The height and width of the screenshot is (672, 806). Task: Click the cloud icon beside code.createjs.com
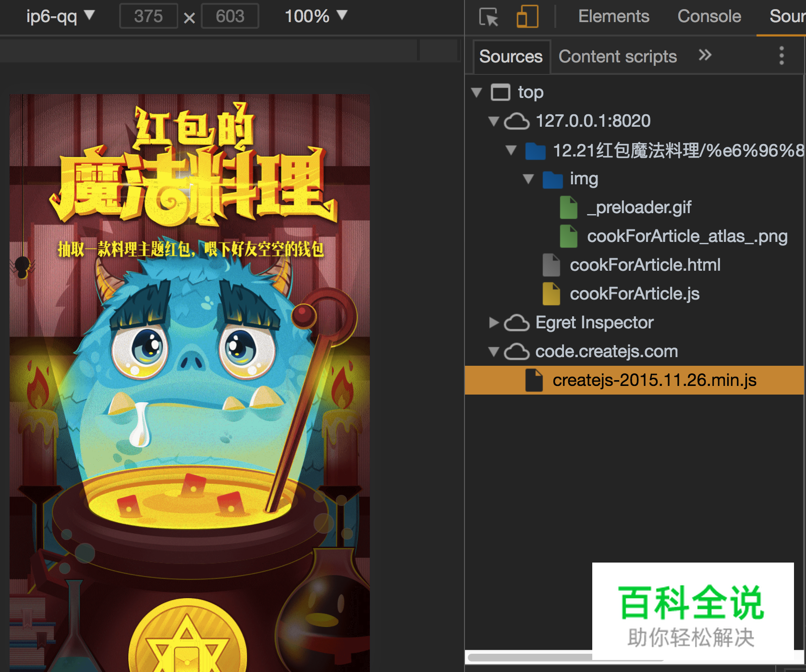point(517,351)
